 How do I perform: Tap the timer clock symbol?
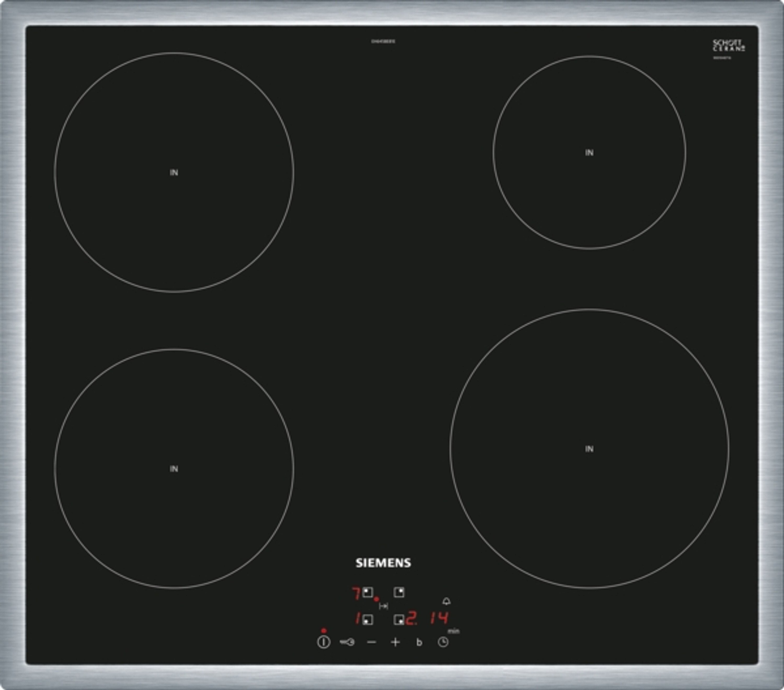(x=443, y=642)
